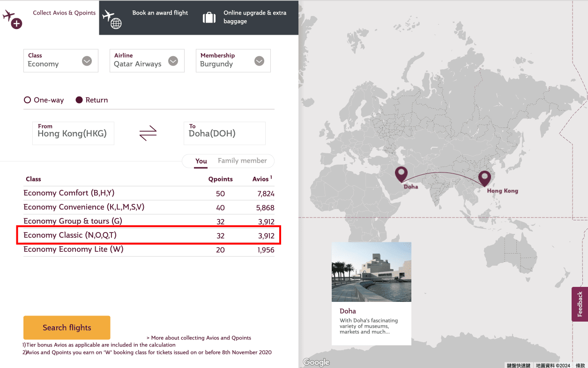588x368 pixels.
Task: Open Online upgrade & extra baggage tab
Action: click(x=254, y=17)
